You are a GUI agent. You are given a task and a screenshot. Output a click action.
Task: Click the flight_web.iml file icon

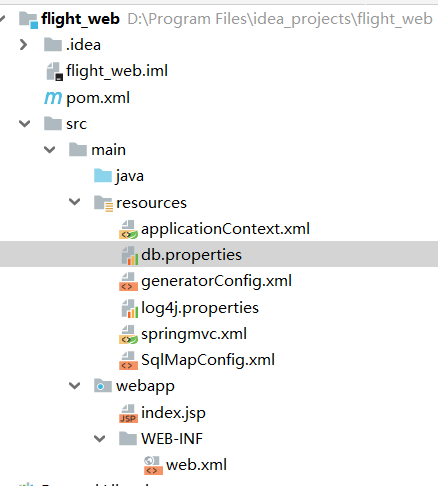click(54, 71)
